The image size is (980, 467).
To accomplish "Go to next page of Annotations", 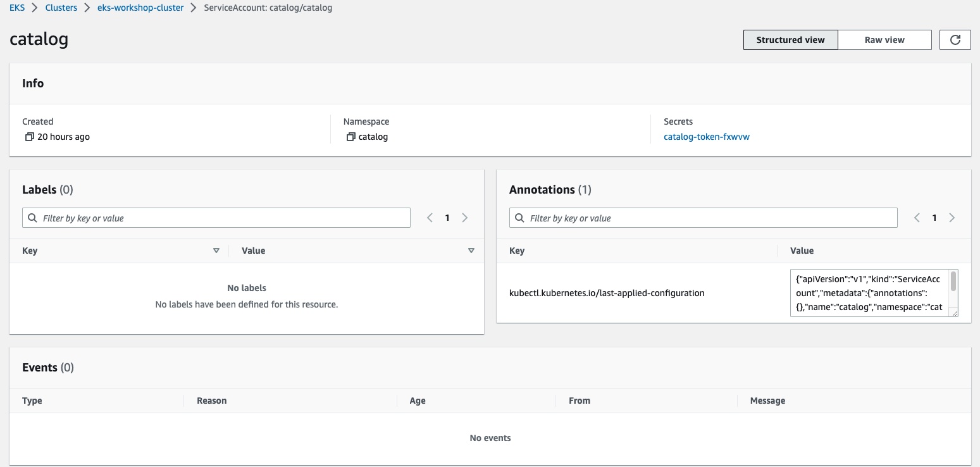I will coord(952,218).
